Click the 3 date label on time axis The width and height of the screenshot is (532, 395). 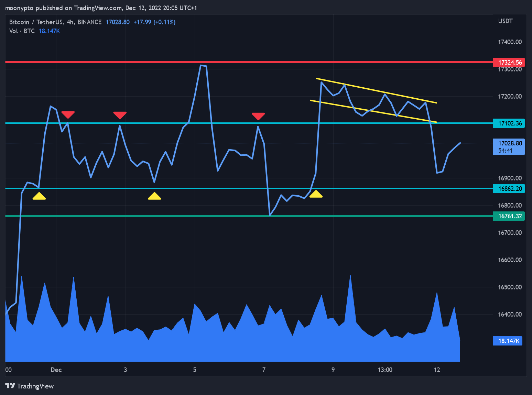[x=125, y=370]
